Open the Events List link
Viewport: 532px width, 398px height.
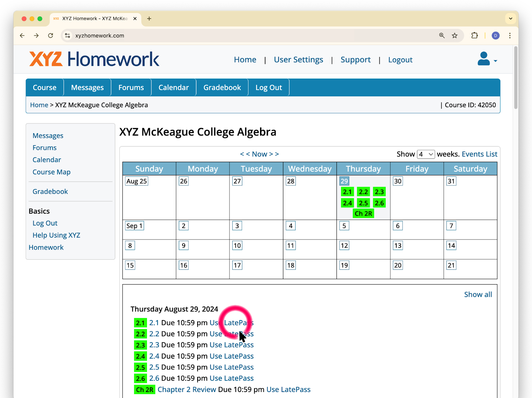tap(479, 154)
